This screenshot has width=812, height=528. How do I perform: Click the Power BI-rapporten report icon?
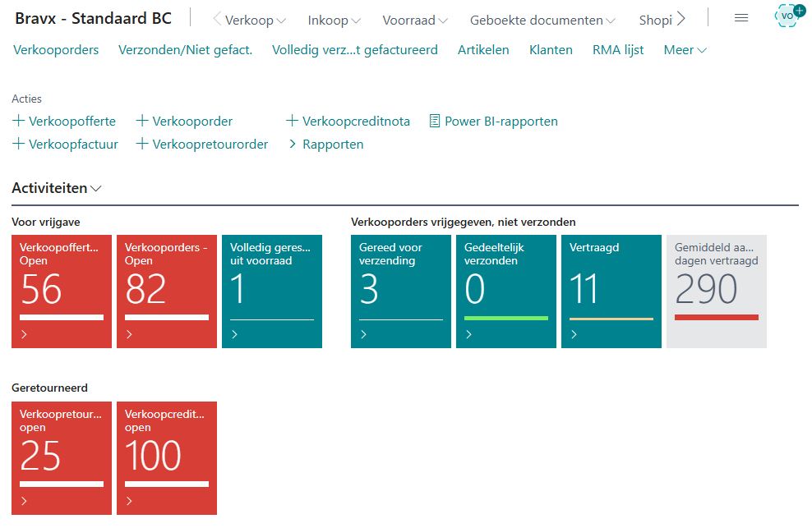click(435, 122)
